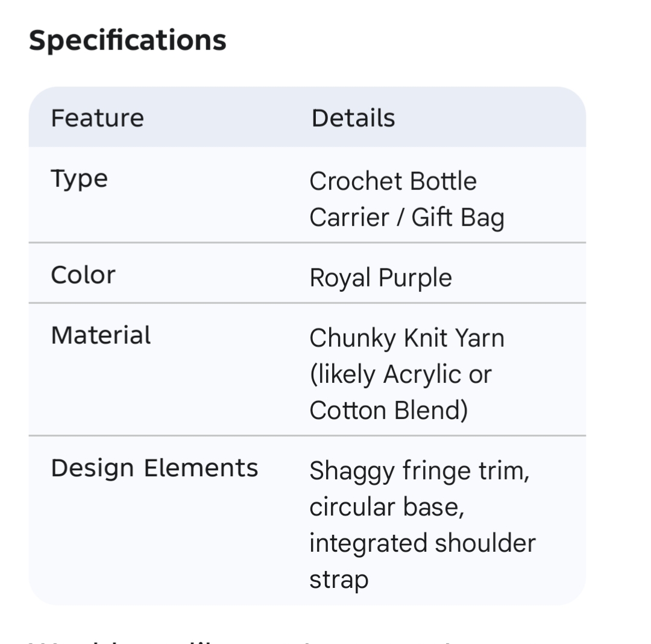Select the Type row label
The image size is (651, 644).
point(79,178)
